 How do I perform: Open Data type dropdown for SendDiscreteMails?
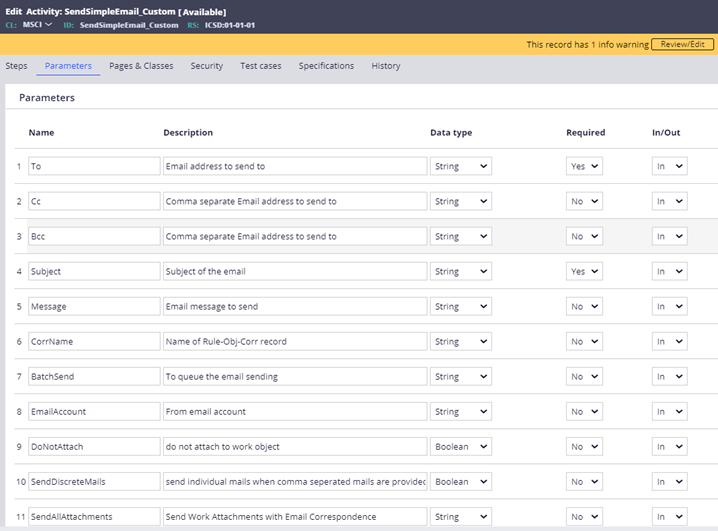pyautogui.click(x=460, y=481)
